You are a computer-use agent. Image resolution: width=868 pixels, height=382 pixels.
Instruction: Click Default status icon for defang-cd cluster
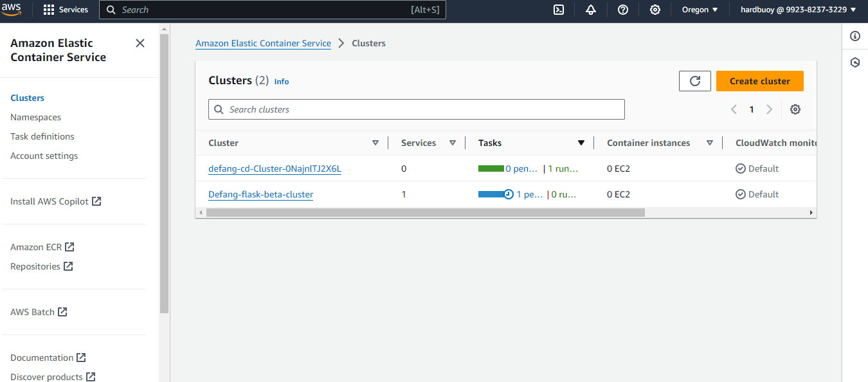coord(741,168)
